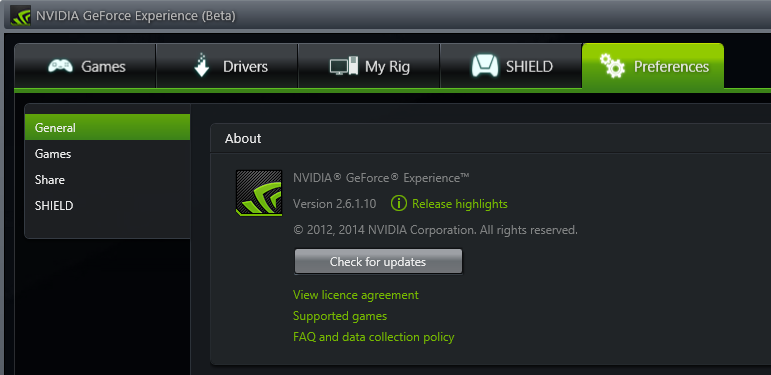Open the Release highlights link
Viewport: 771px width, 375px height.
click(460, 203)
